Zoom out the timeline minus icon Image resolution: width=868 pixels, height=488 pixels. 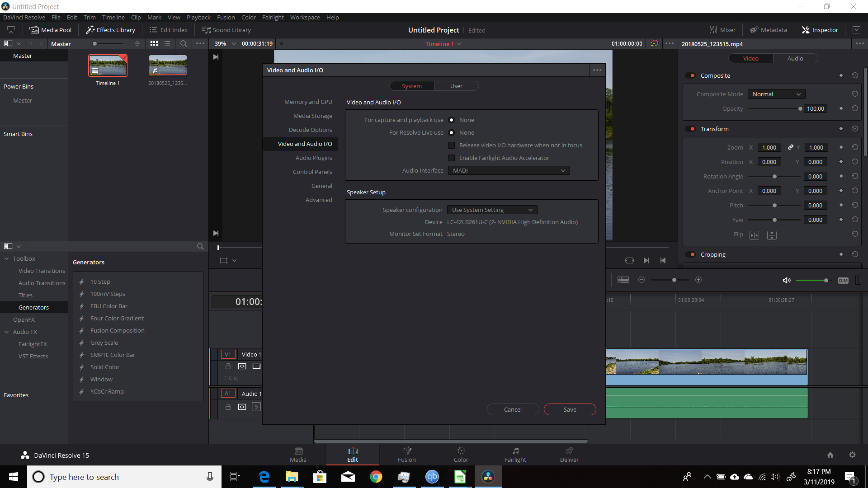641,280
